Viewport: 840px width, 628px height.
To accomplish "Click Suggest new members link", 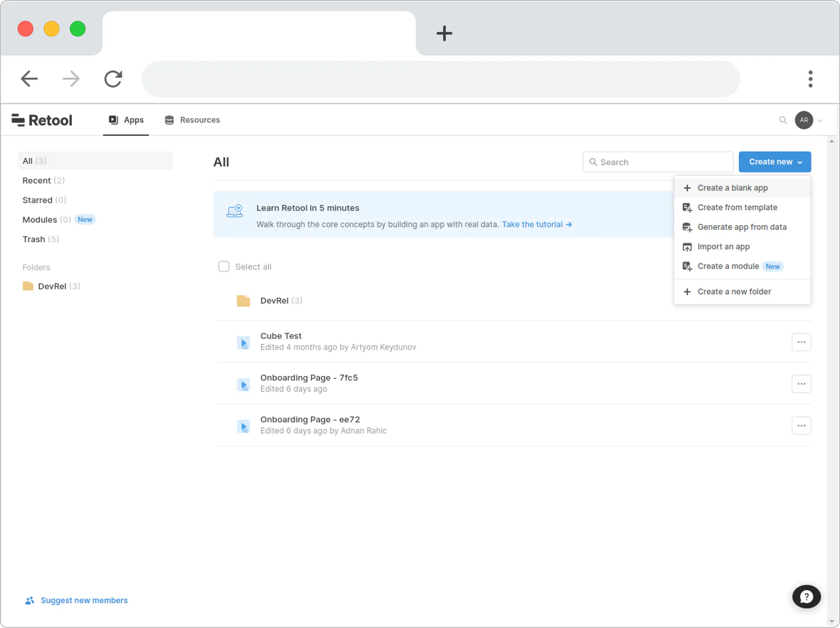I will click(x=84, y=600).
